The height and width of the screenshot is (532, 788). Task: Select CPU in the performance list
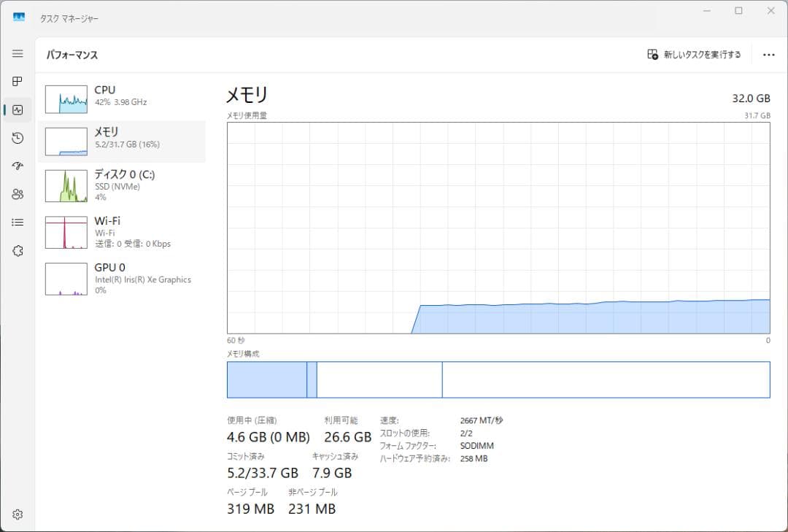point(122,99)
